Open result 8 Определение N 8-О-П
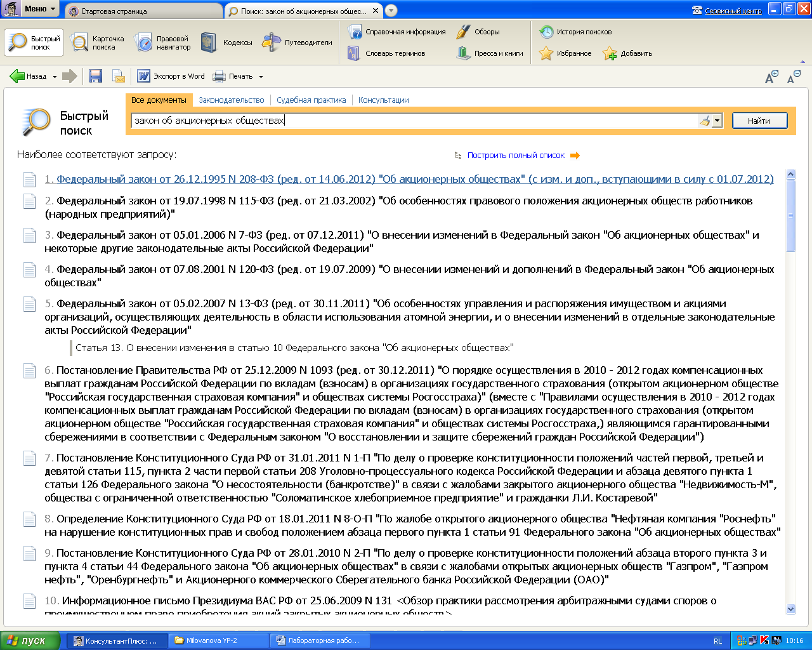 tap(412, 525)
